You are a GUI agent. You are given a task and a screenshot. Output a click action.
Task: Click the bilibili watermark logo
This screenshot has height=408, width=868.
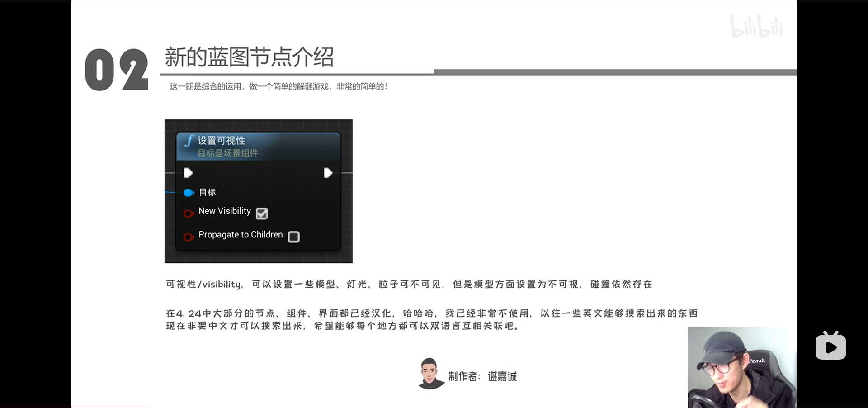click(x=757, y=26)
